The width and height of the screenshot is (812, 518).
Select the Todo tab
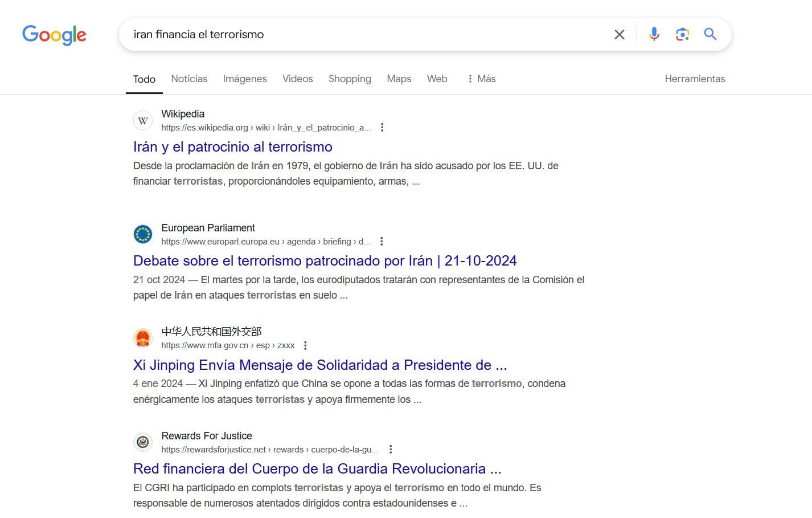pos(144,79)
